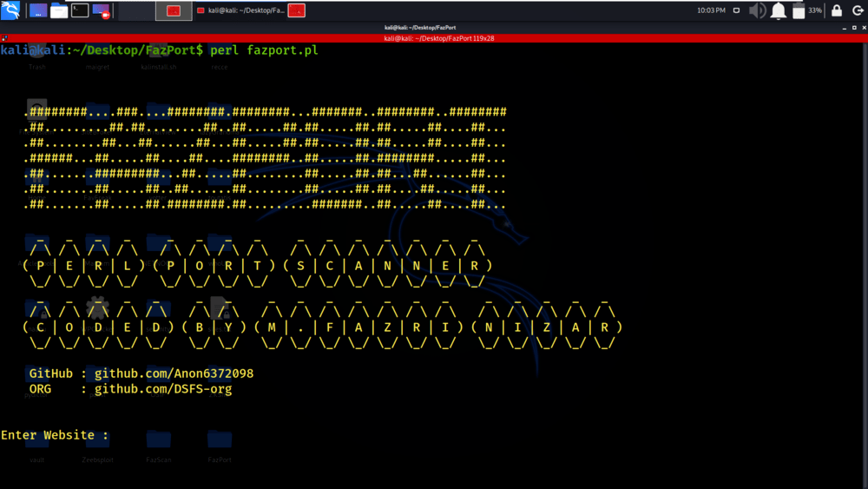Switch to kali@kali: ~/Desktop/Fa... taskbar window
Image resolution: width=868 pixels, height=489 pixels.
click(240, 10)
